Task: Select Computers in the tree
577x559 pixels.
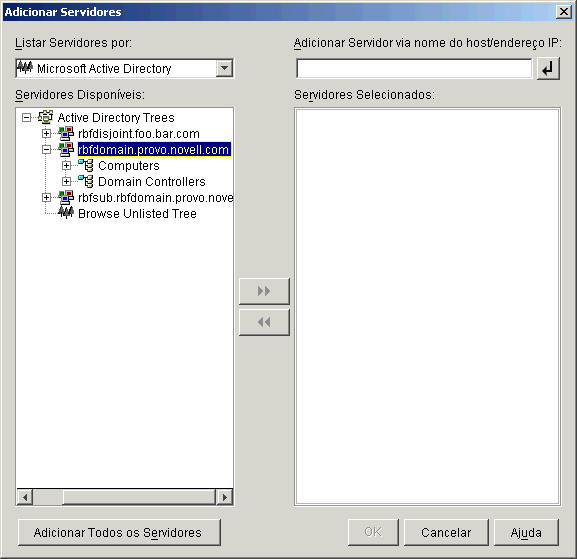Action: pyautogui.click(x=129, y=166)
